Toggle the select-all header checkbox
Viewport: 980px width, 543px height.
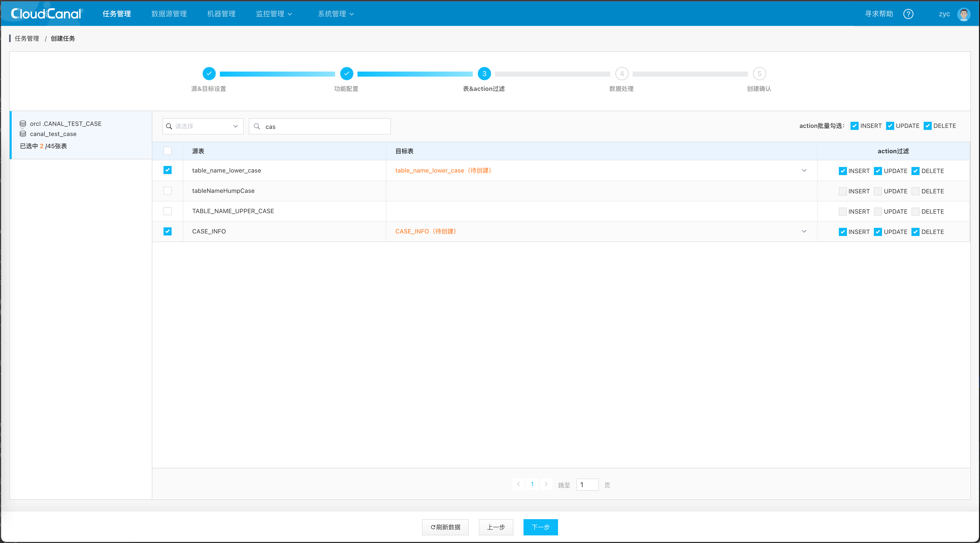pos(167,151)
